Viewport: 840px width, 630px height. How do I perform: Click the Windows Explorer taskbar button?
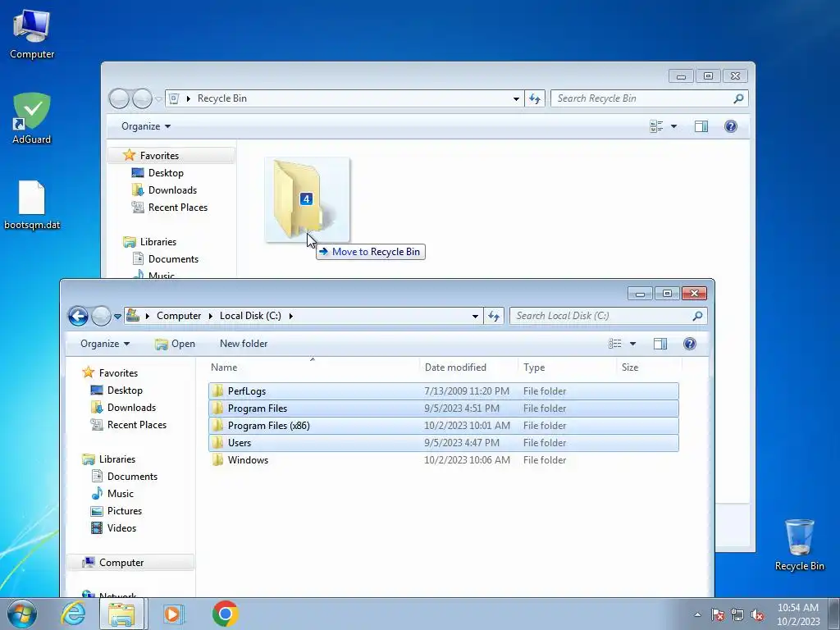121,614
